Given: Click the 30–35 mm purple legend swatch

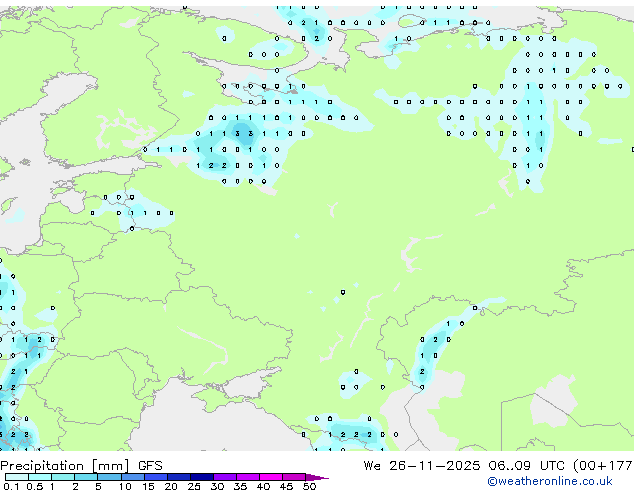Looking at the screenshot, I should tap(225, 477).
